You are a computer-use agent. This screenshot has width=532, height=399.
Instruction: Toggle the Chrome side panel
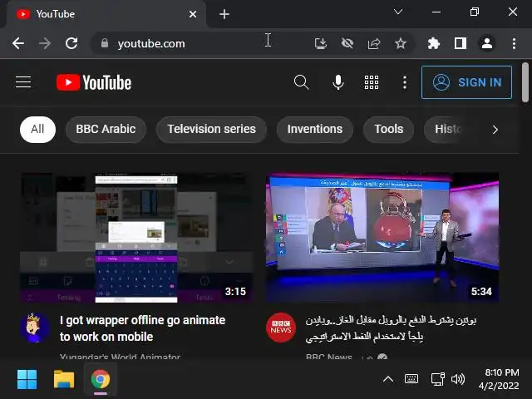pyautogui.click(x=461, y=43)
